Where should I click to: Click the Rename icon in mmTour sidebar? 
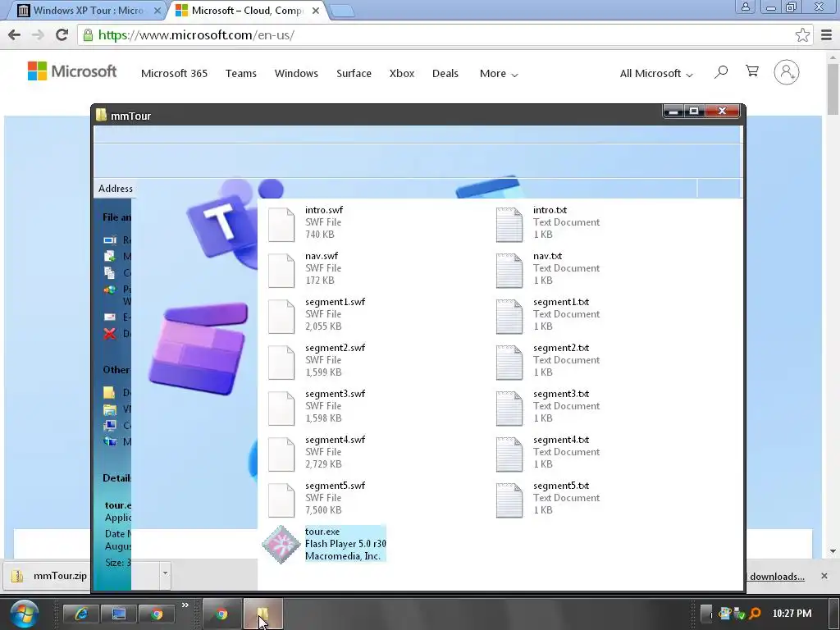click(x=110, y=240)
